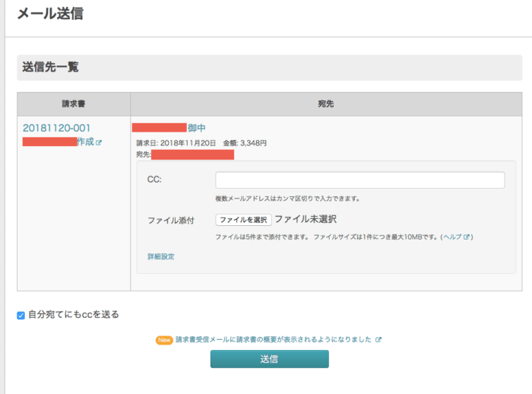Open the ヘルプ link for file attachments
This screenshot has height=394, width=532.
452,237
